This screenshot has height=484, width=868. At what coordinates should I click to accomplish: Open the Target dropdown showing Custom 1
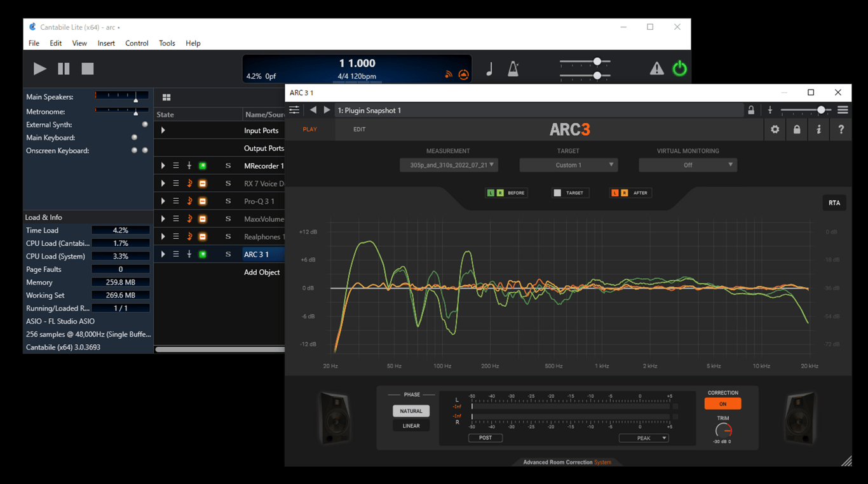pos(568,165)
